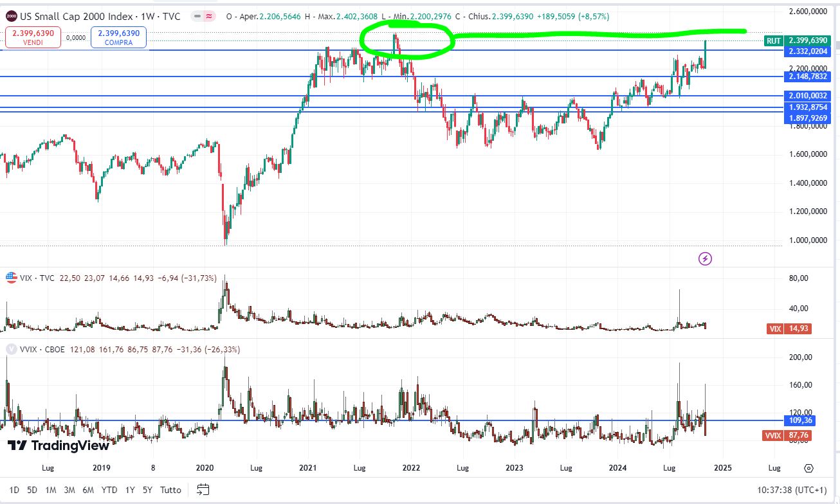Select the 1D time range
840x504 pixels.
(x=14, y=490)
